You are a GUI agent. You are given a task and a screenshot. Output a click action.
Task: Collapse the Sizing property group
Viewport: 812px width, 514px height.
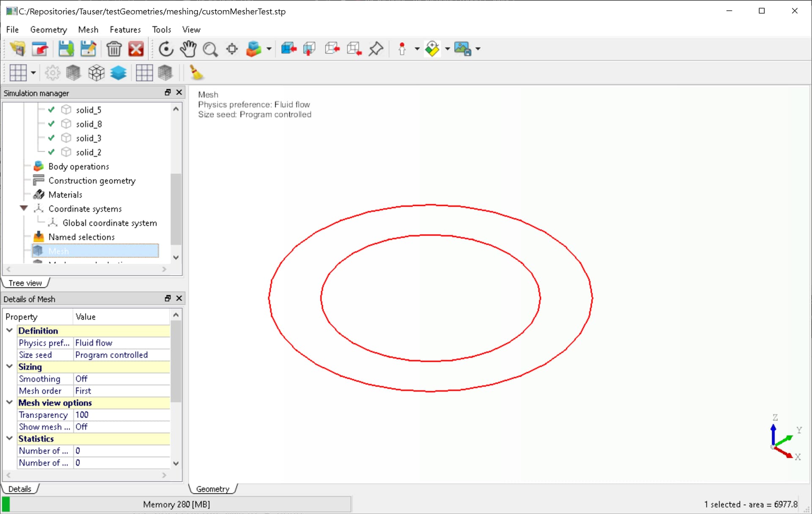[x=10, y=366]
